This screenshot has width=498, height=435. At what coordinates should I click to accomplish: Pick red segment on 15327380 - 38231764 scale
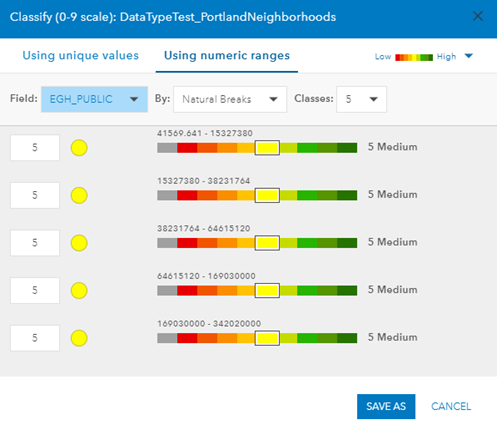pos(187,195)
